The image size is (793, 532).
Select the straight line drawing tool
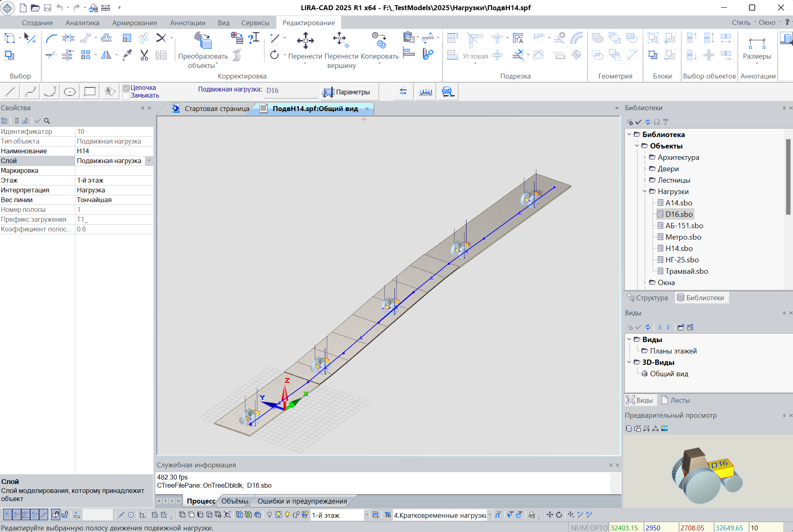10,92
